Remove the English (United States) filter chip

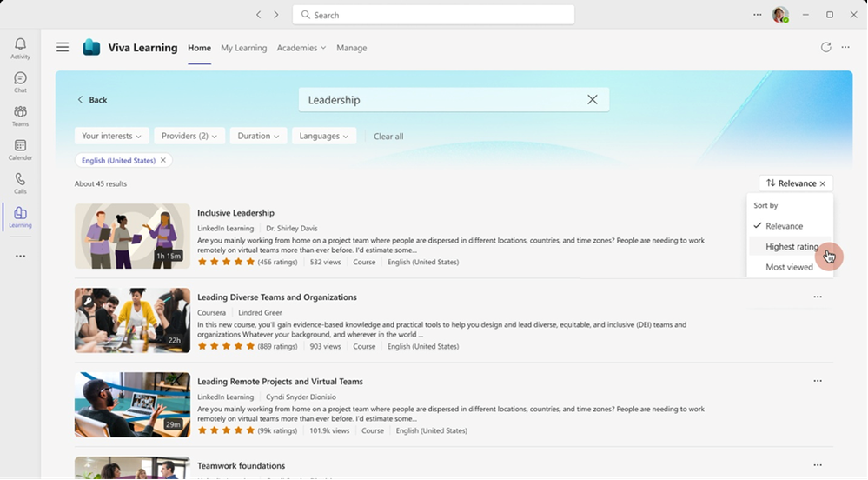(162, 160)
